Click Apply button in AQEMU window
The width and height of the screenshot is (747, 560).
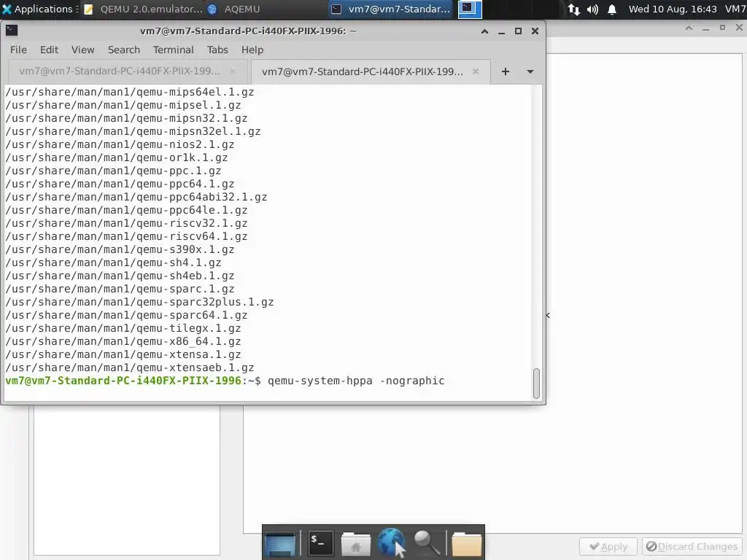click(x=608, y=547)
